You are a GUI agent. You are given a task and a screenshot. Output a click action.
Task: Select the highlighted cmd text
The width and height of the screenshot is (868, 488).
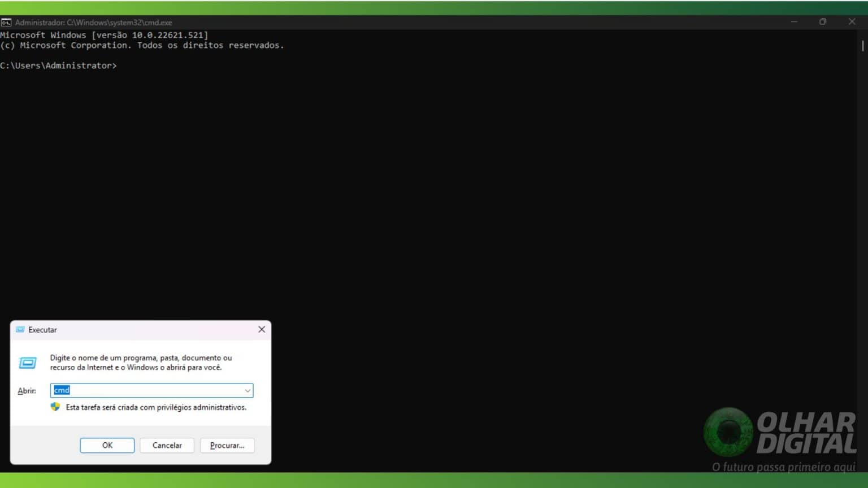pyautogui.click(x=62, y=390)
